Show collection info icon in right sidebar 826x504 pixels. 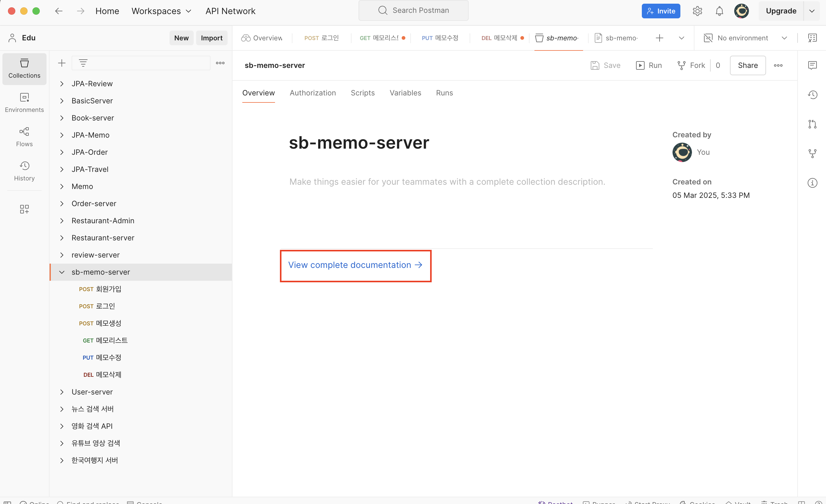[x=812, y=183]
